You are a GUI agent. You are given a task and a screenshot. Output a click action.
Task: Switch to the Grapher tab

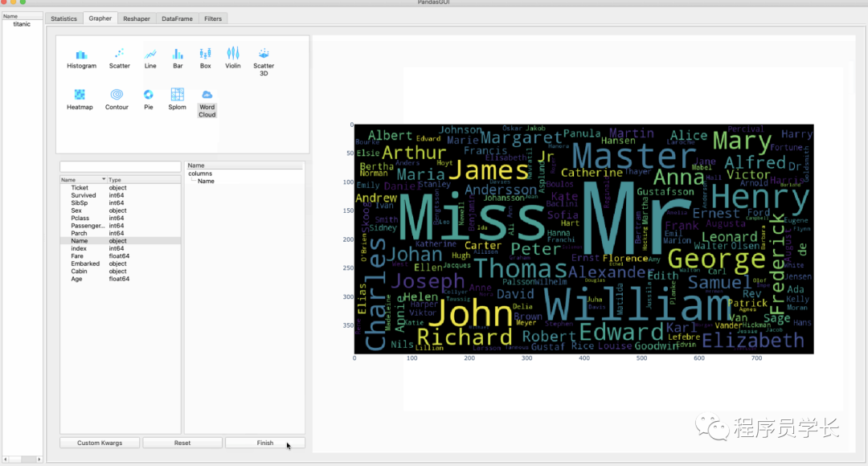100,18
